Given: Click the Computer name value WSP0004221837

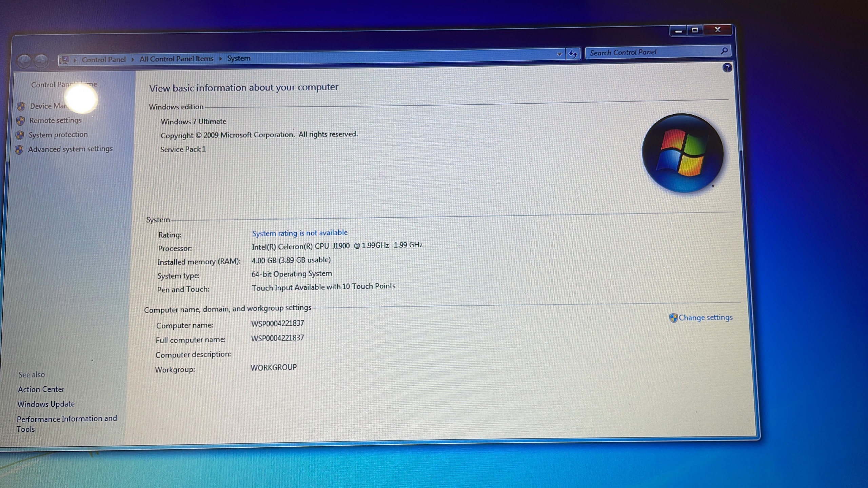Looking at the screenshot, I should [277, 324].
